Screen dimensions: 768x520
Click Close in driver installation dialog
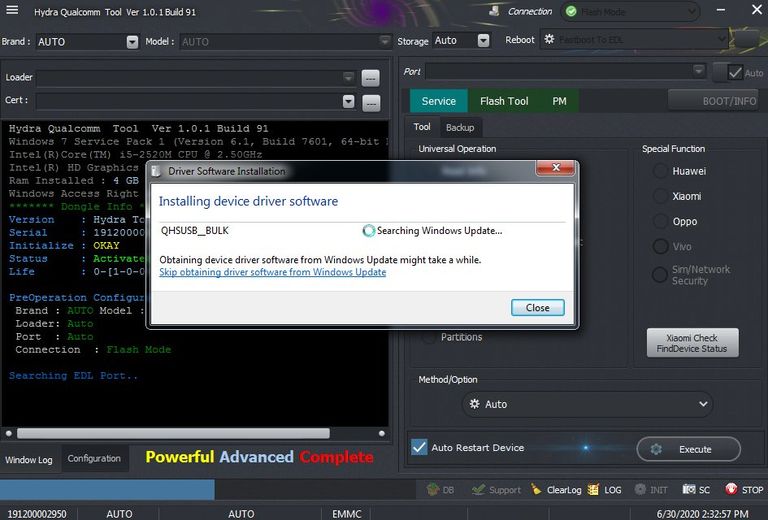pos(537,307)
